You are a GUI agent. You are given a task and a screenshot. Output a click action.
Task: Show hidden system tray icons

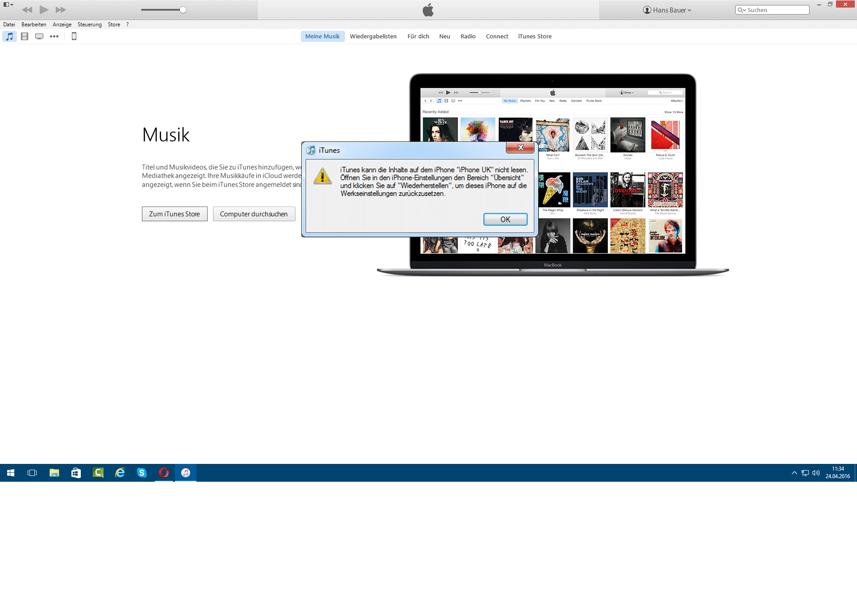(794, 473)
